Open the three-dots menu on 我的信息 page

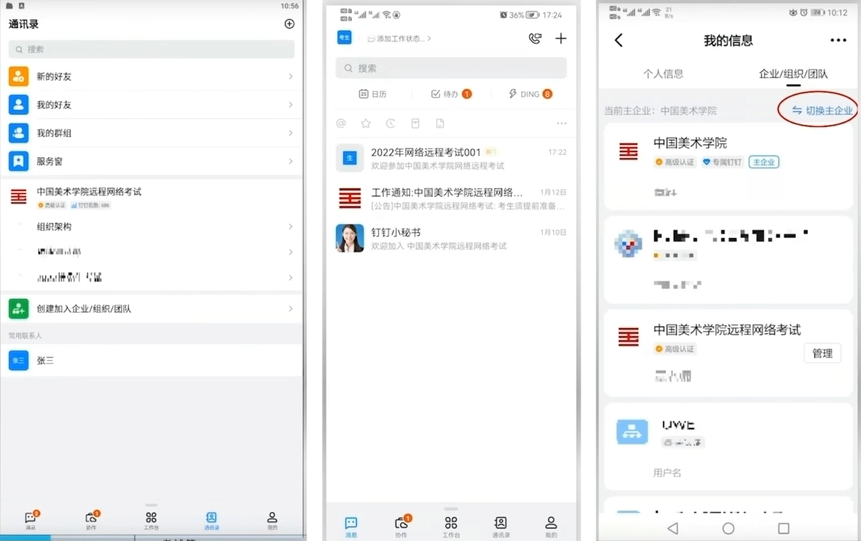838,40
